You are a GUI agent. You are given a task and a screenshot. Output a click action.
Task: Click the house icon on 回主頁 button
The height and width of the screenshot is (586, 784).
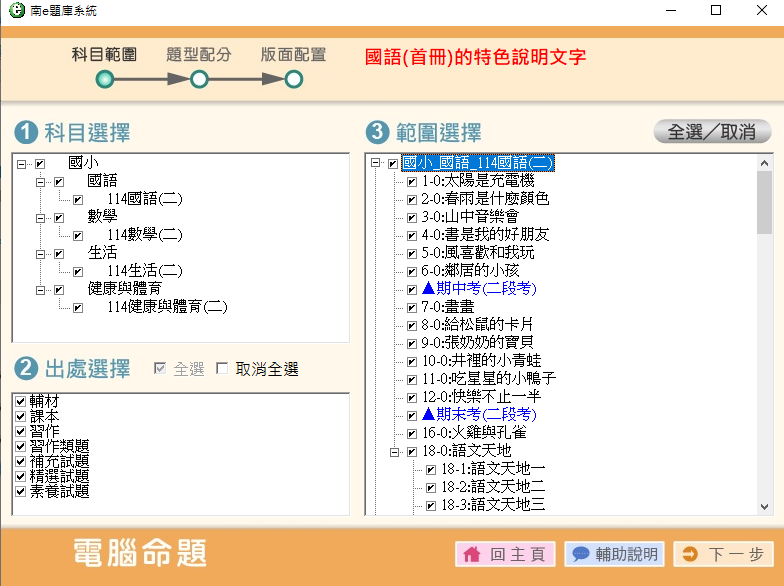[x=472, y=554]
